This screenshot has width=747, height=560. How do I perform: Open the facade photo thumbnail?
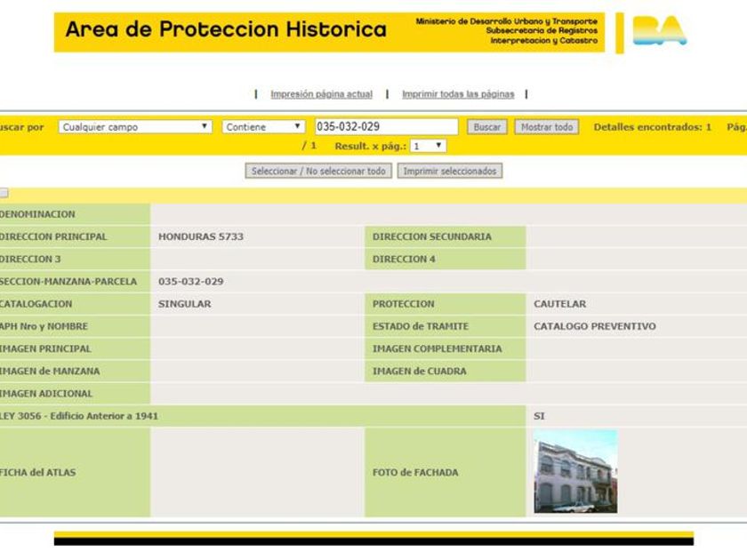click(574, 472)
